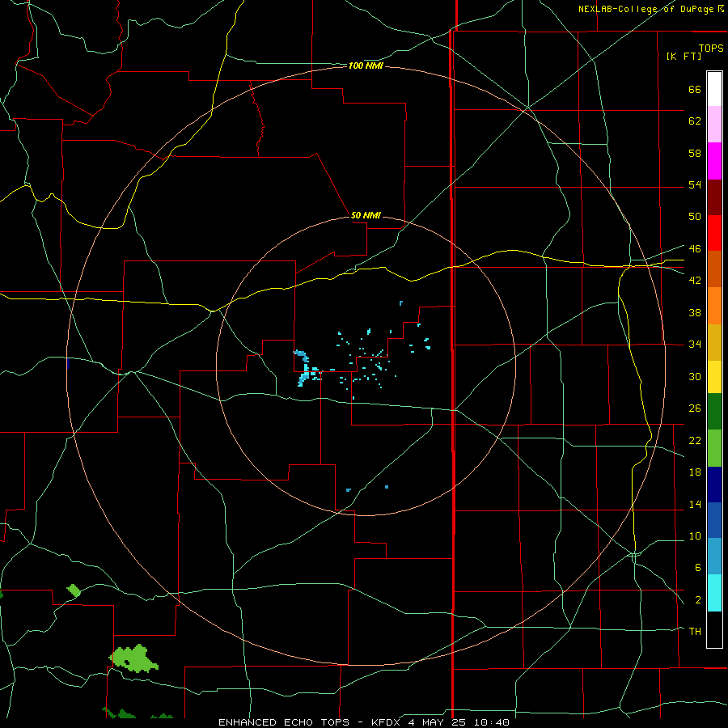Click the 2 value on the scale
The image size is (728, 728).
pyautogui.click(x=697, y=600)
